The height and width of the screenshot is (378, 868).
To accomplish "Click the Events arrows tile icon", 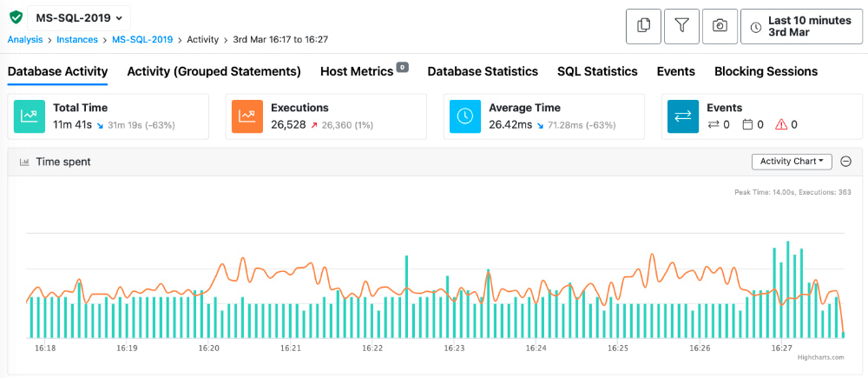I will coord(682,116).
